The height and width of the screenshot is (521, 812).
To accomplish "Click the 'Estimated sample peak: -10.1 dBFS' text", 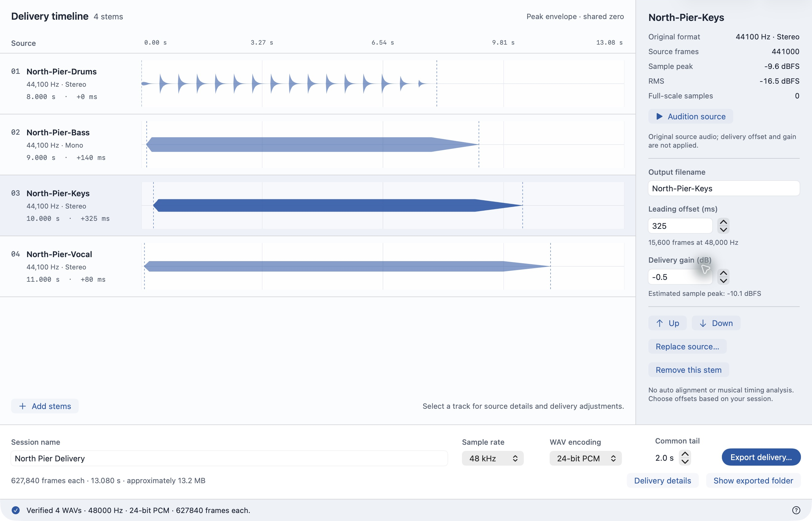I will tap(704, 293).
